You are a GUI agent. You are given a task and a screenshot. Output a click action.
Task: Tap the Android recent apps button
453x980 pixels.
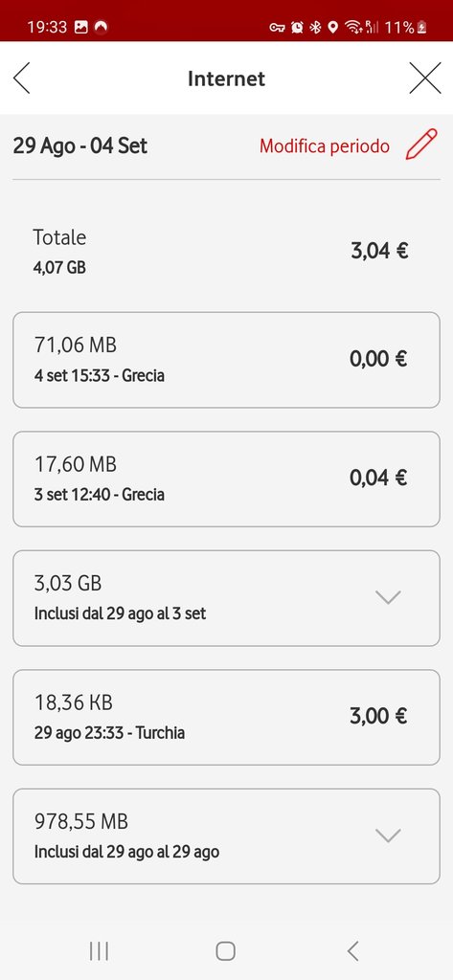click(99, 951)
